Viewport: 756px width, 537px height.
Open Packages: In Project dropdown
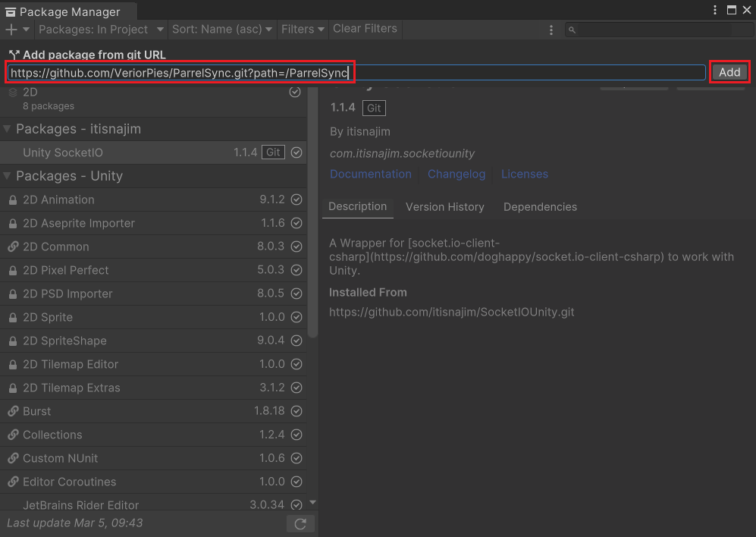pyautogui.click(x=101, y=30)
